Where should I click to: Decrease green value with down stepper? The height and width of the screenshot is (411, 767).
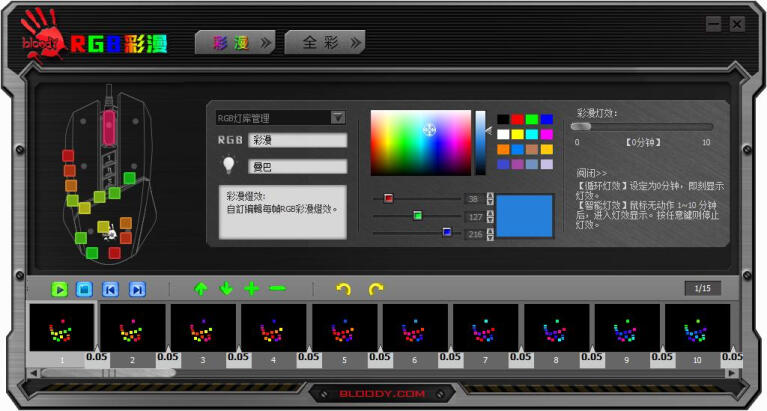490,220
